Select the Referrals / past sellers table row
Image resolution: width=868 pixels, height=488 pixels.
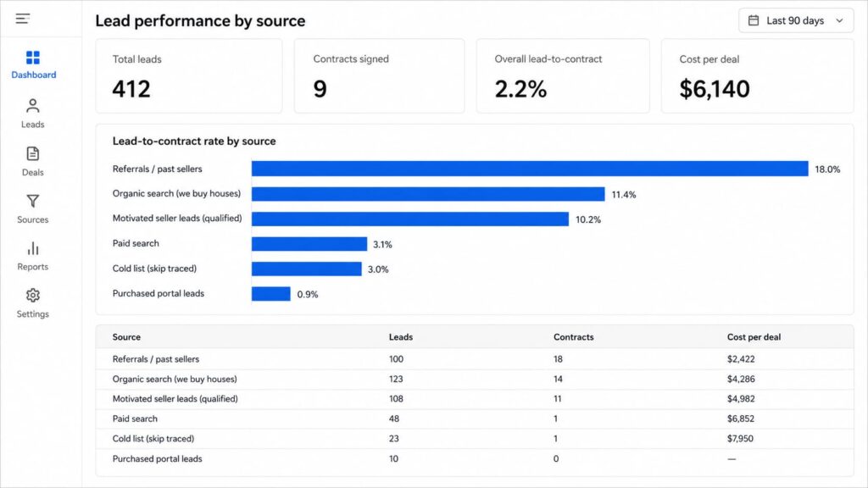[475, 359]
